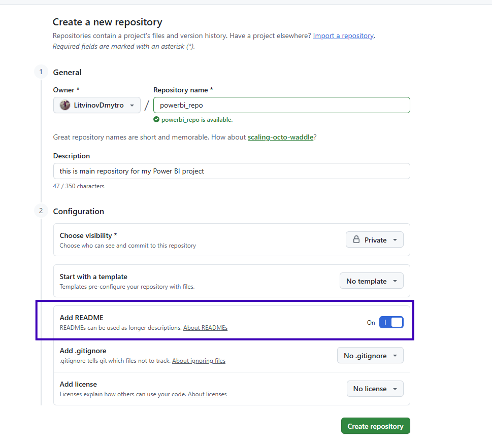Click the green availability checkmark icon

tap(156, 119)
